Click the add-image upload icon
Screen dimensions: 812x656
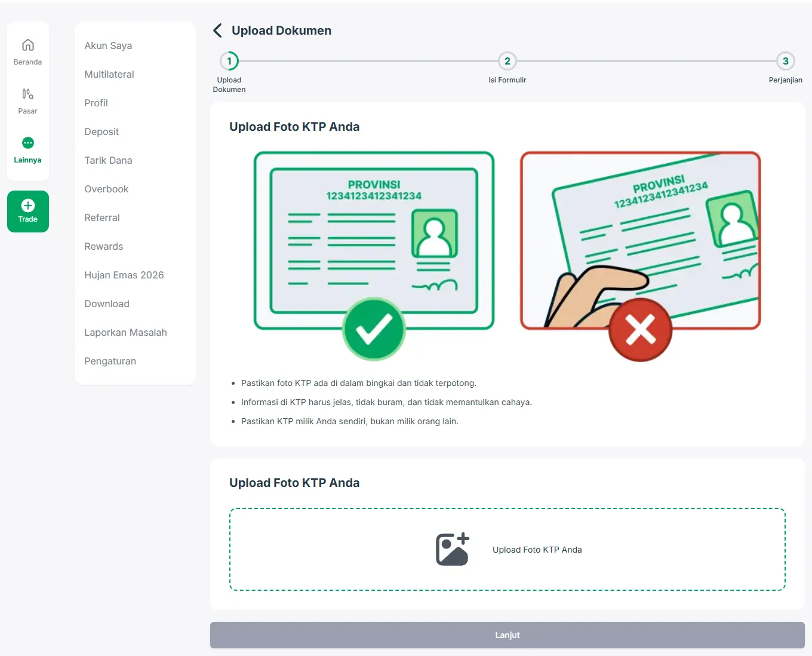click(453, 550)
